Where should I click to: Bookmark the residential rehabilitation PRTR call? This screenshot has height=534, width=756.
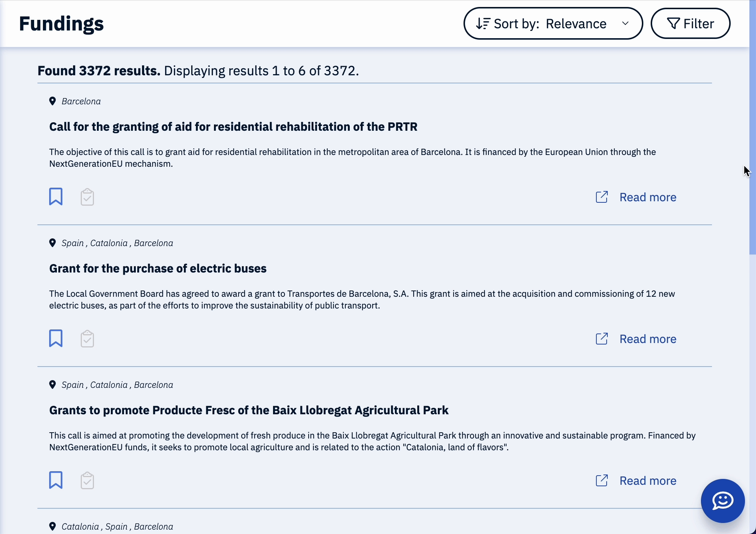tap(56, 197)
